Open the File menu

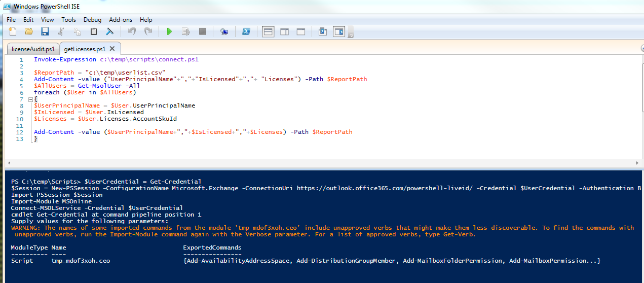click(x=11, y=20)
